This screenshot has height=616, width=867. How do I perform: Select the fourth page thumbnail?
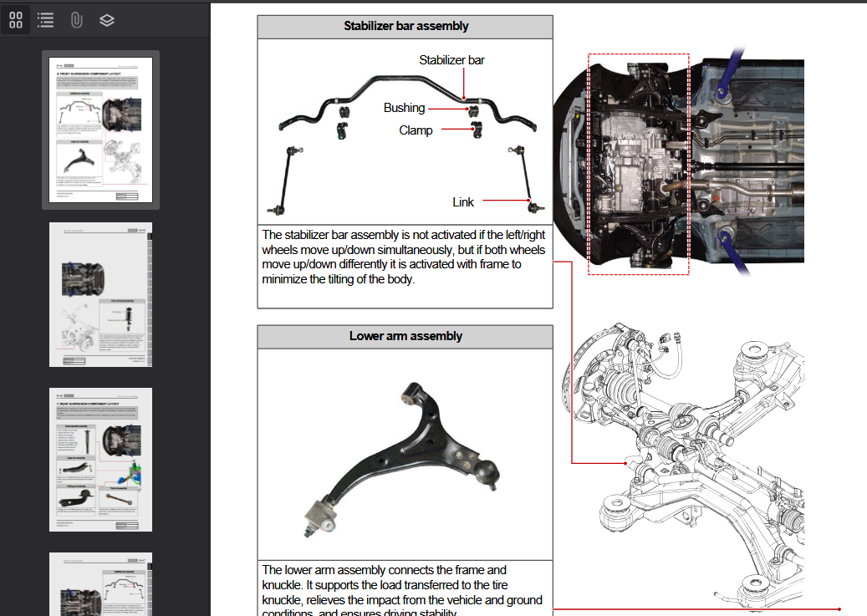(x=100, y=584)
